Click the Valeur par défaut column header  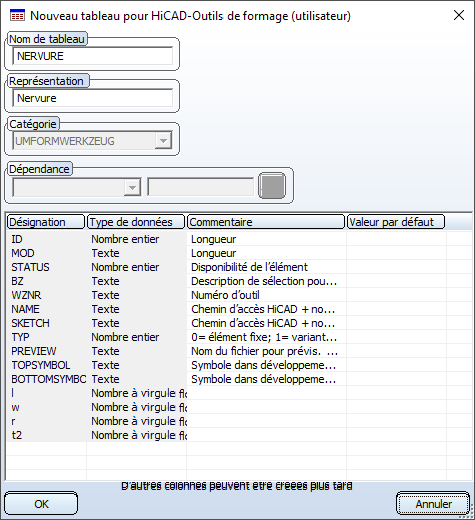tap(396, 222)
